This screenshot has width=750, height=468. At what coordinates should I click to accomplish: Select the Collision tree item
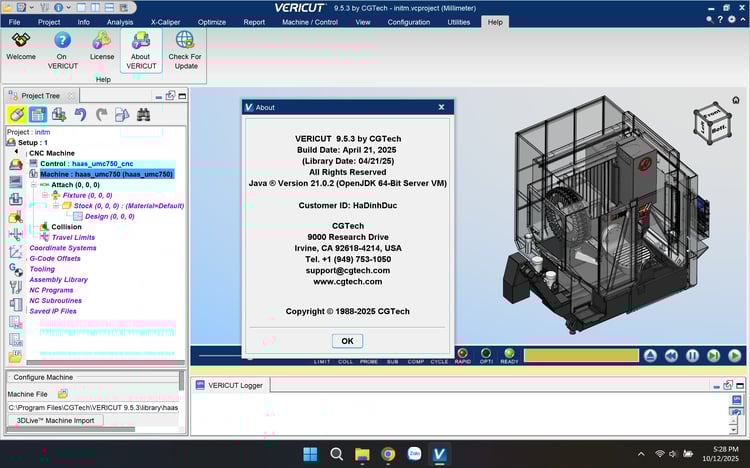66,227
